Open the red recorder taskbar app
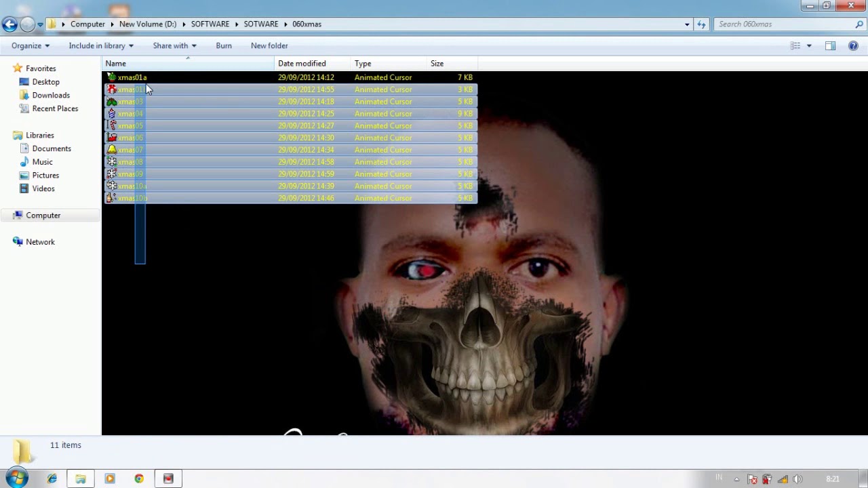The image size is (868, 488). tap(168, 479)
